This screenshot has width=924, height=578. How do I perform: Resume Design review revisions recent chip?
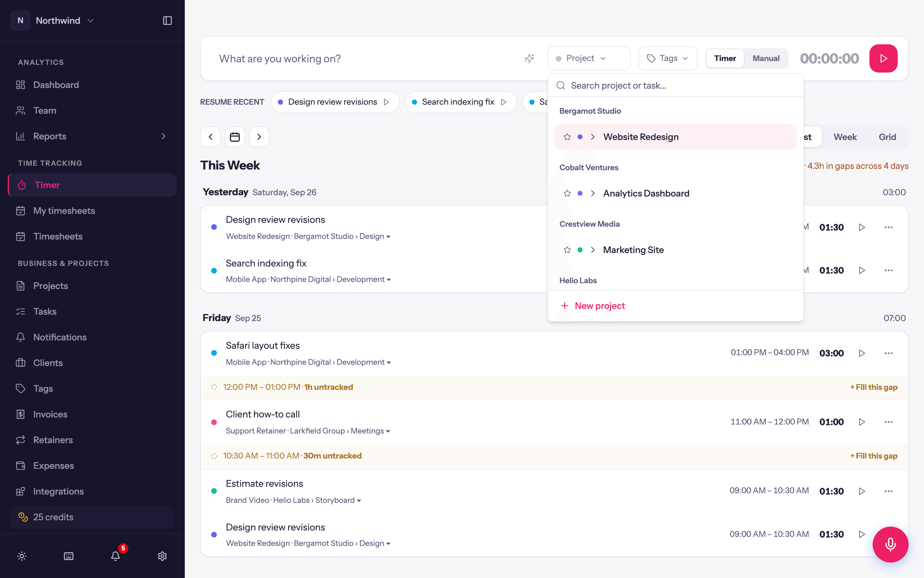[335, 102]
